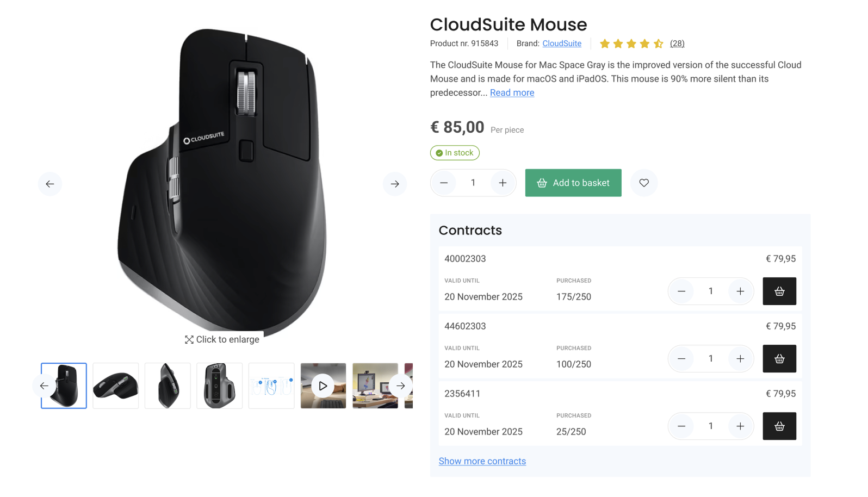Open the CloudSuite brand link
The width and height of the screenshot is (868, 497).
tap(562, 44)
